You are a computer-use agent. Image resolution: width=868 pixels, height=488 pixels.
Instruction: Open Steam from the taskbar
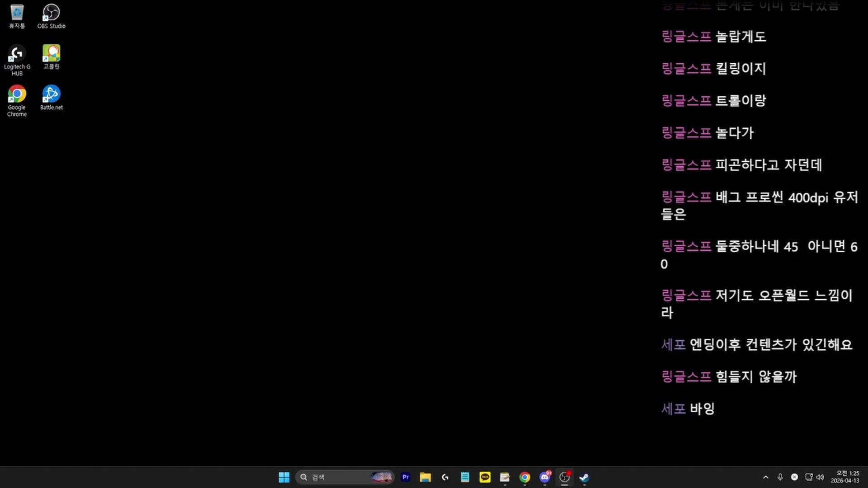585,477
